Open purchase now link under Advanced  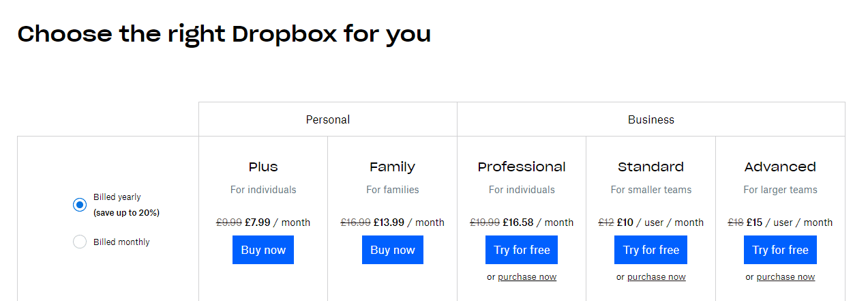785,277
